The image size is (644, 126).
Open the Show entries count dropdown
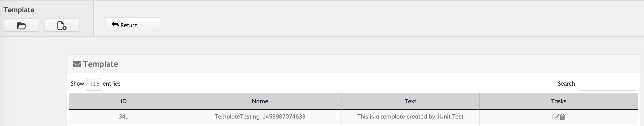coord(93,84)
